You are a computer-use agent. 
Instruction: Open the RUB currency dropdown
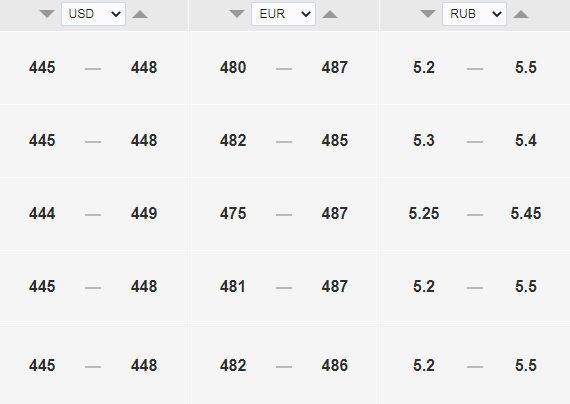pyautogui.click(x=474, y=14)
